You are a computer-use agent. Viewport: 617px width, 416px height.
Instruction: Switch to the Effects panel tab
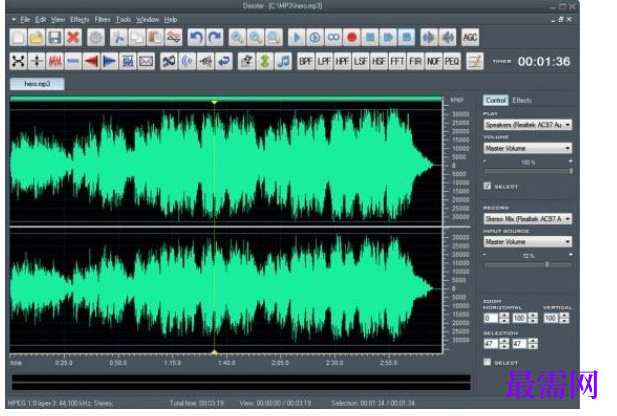(522, 100)
